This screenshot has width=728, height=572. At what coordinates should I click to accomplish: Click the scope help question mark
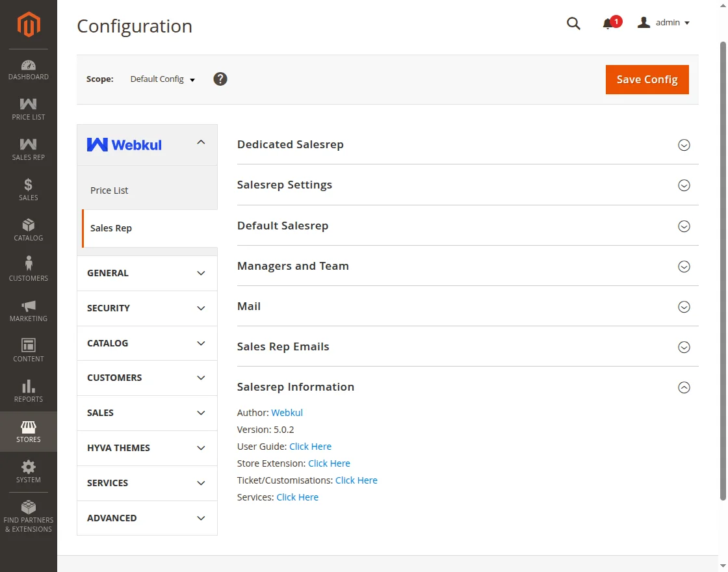click(x=220, y=79)
